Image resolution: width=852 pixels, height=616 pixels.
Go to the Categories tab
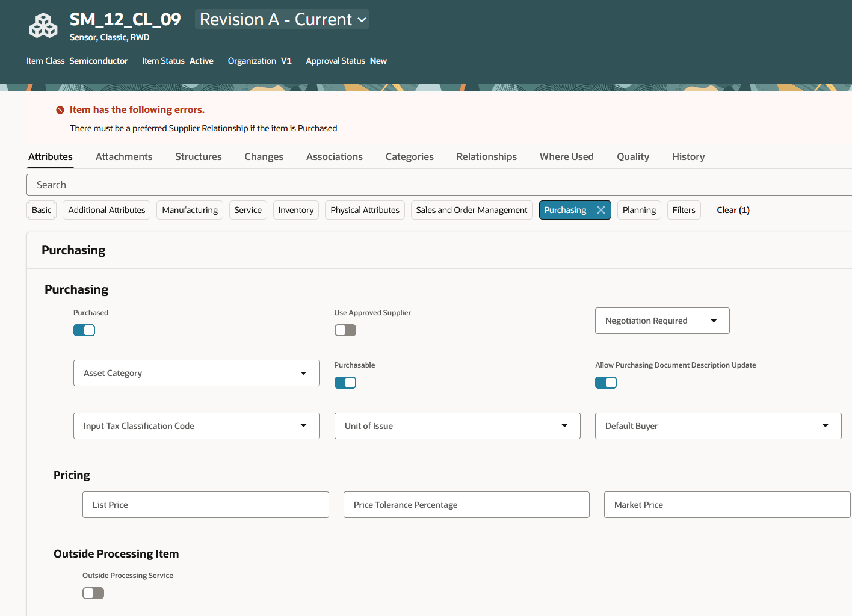[x=410, y=156]
